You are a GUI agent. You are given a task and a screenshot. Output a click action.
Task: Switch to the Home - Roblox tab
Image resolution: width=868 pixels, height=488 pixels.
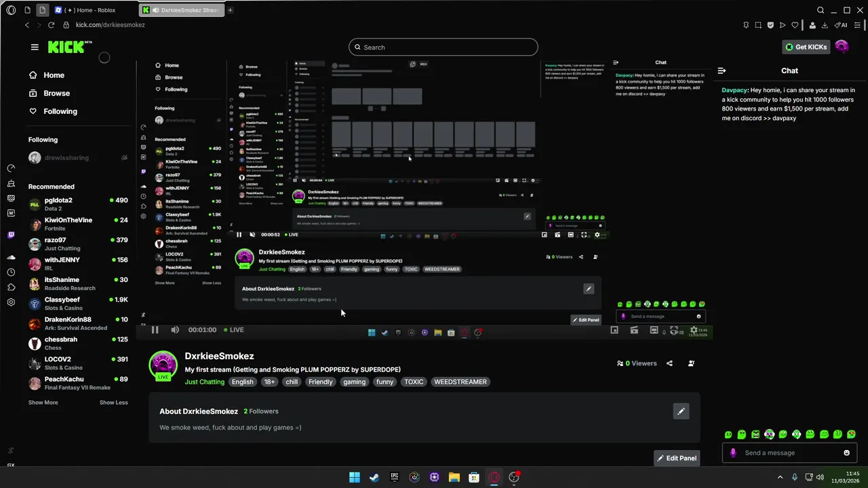click(x=92, y=10)
